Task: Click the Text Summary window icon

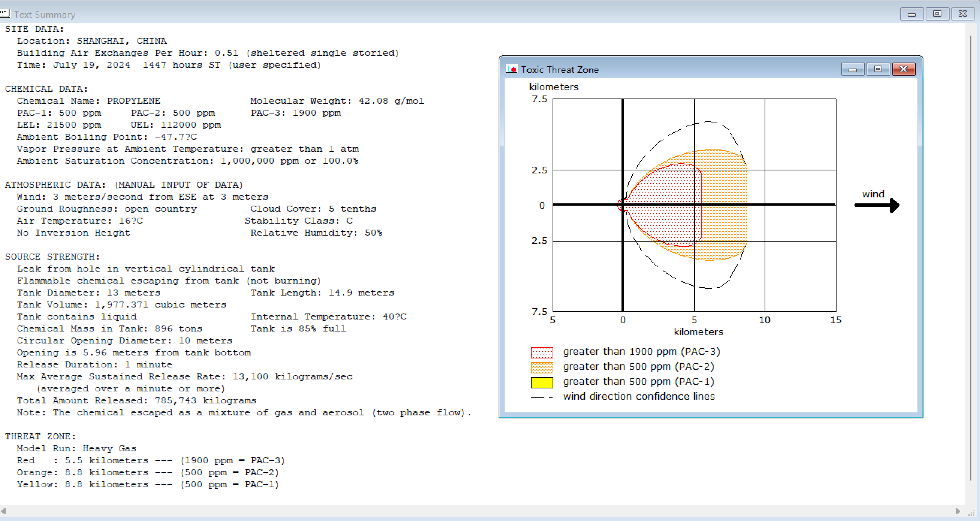Action: tap(4, 14)
